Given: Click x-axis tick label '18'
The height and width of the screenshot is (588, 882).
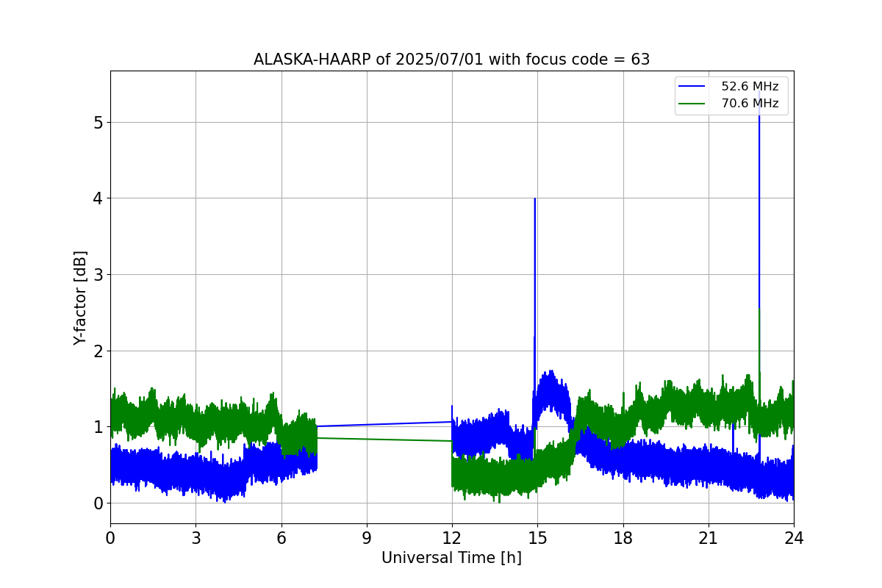Looking at the screenshot, I should [623, 538].
